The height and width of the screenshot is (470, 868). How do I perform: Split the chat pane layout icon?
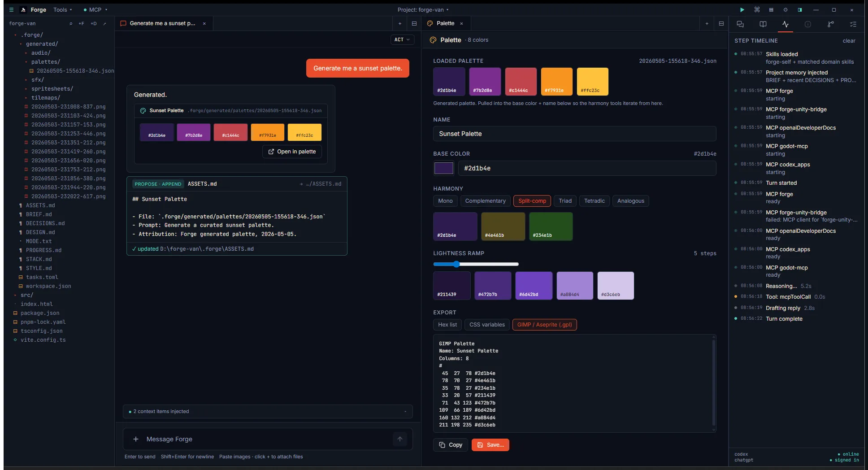click(414, 23)
